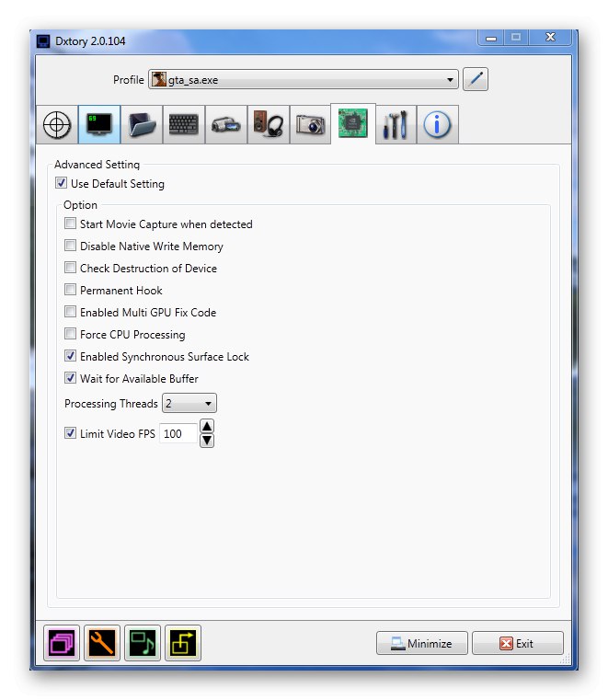
Task: Click the Exit button
Action: coord(517,643)
